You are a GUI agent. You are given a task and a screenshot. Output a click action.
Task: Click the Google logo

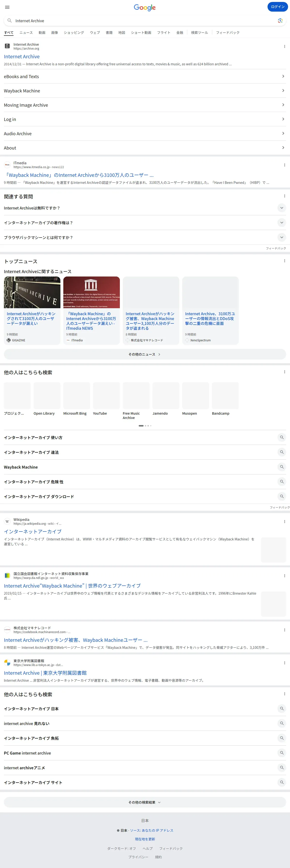point(145,7)
